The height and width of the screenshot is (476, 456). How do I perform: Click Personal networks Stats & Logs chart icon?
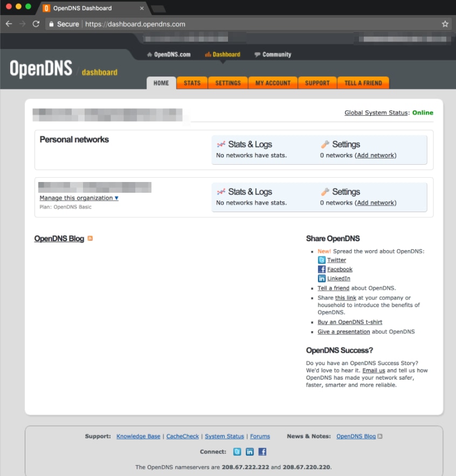click(221, 144)
